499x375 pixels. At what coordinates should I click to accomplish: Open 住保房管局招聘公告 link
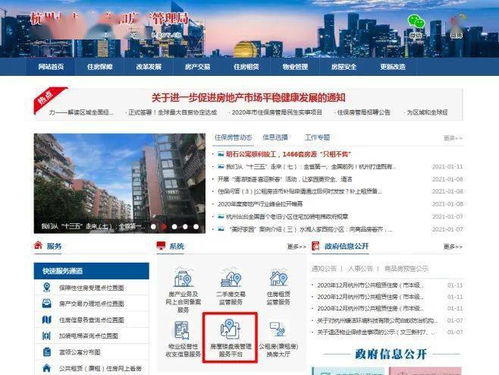coord(364,112)
